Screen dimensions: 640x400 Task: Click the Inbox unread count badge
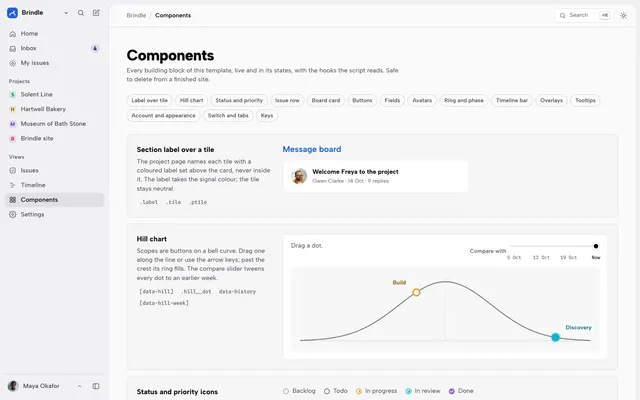pyautogui.click(x=95, y=49)
